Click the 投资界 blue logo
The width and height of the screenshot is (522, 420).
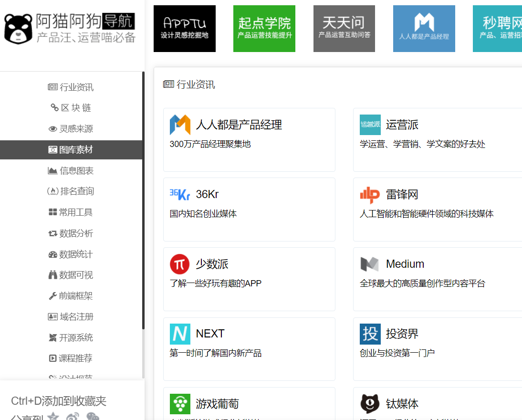tap(370, 334)
